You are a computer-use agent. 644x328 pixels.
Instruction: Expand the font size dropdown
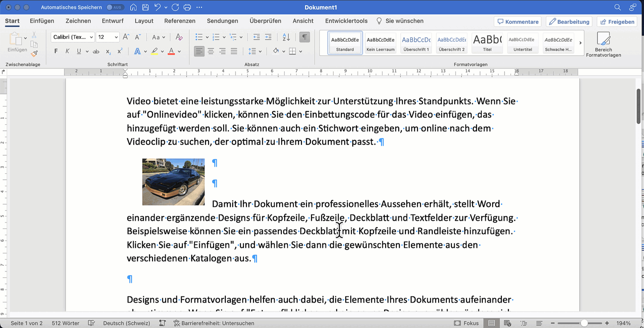[x=116, y=37]
